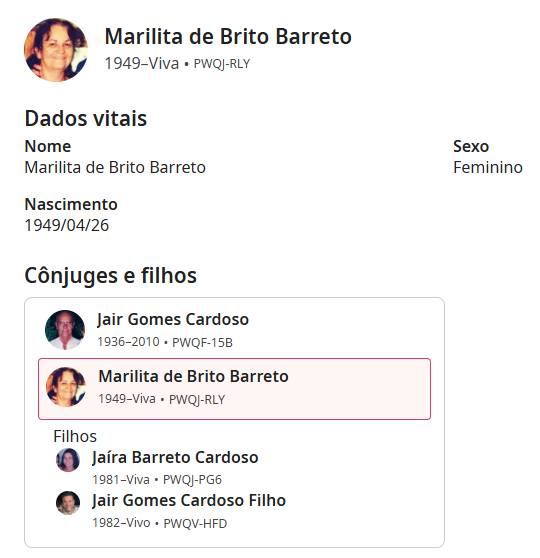Click the birth date 1949/04/26

[x=67, y=225]
